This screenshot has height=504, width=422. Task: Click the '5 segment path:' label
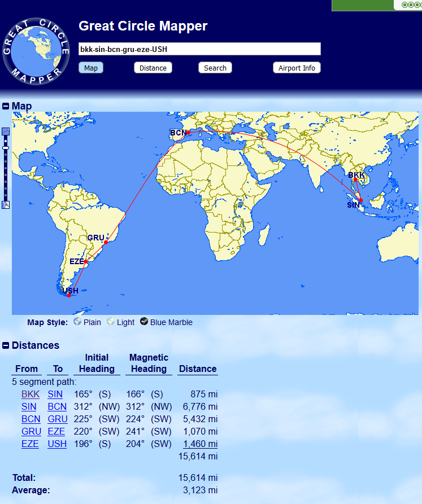(x=44, y=382)
